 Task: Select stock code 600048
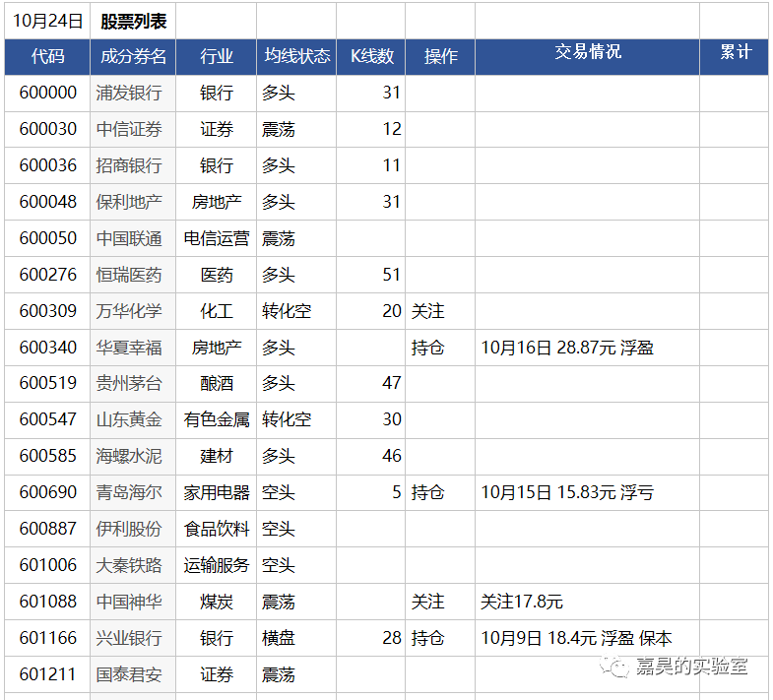47,202
